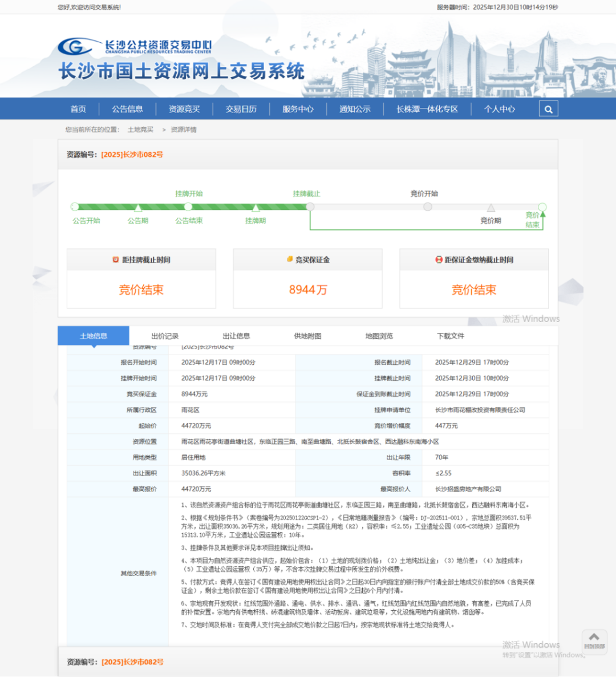Click the icon beside 距挂牌截止时间
The image size is (616, 677).
pyautogui.click(x=116, y=260)
